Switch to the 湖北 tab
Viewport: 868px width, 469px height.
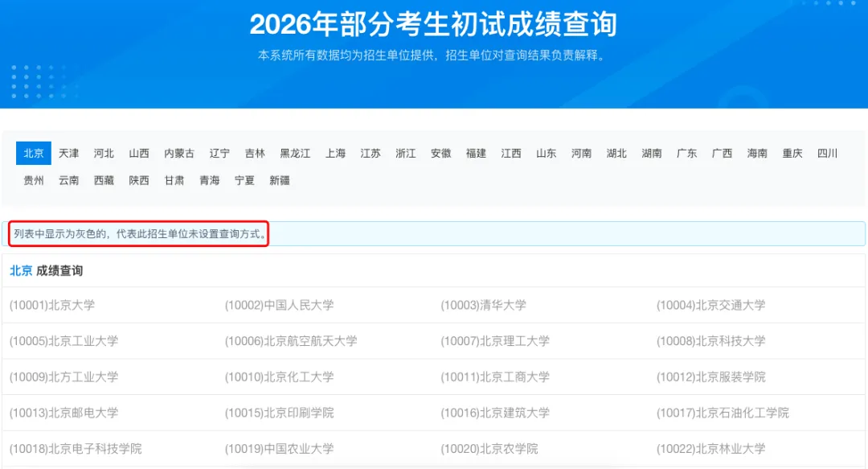[616, 153]
